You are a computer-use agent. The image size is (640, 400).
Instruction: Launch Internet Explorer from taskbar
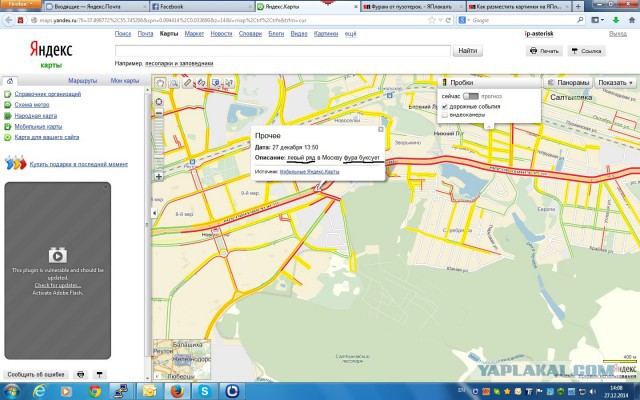tap(39, 391)
